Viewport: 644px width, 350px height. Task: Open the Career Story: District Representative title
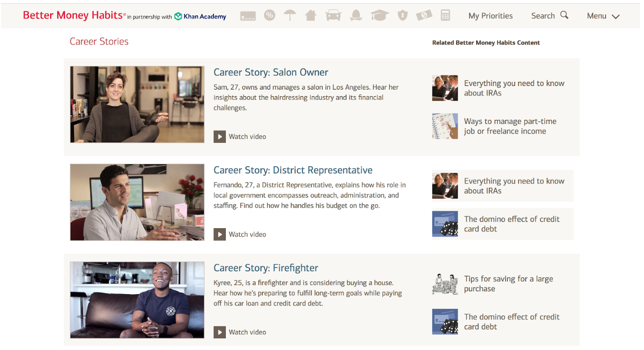pyautogui.click(x=293, y=170)
